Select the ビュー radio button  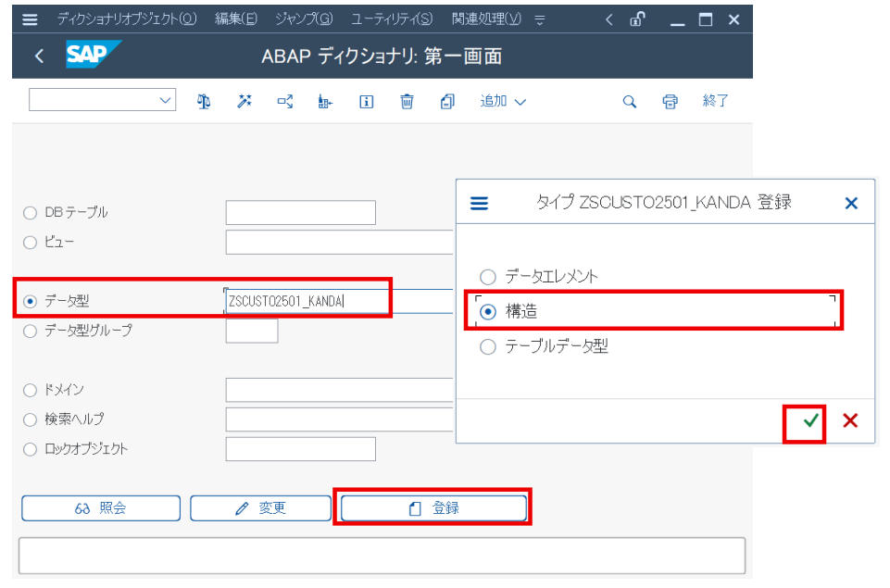[30, 243]
